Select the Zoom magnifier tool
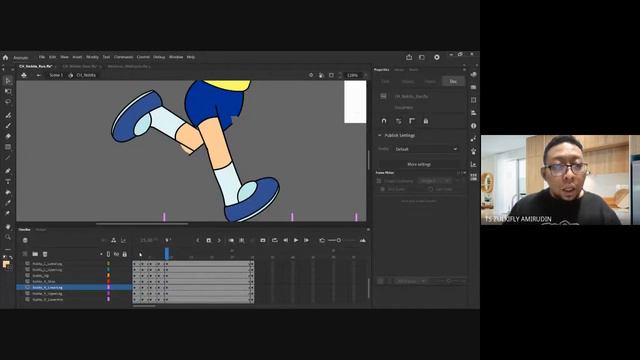640x360 pixels. pos(8,237)
